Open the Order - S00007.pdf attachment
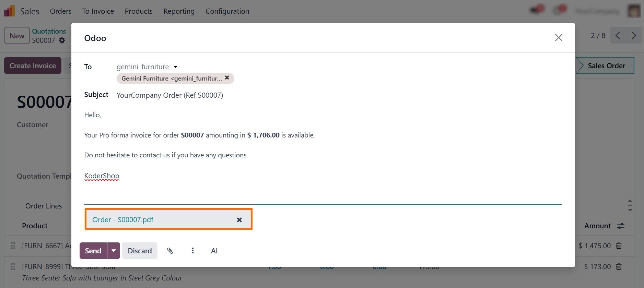Screen dimensions: 644x288 pos(123,220)
